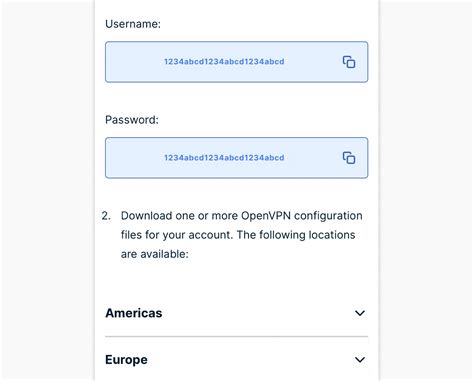
Task: Copy the username with the copy icon
Action: tap(349, 62)
